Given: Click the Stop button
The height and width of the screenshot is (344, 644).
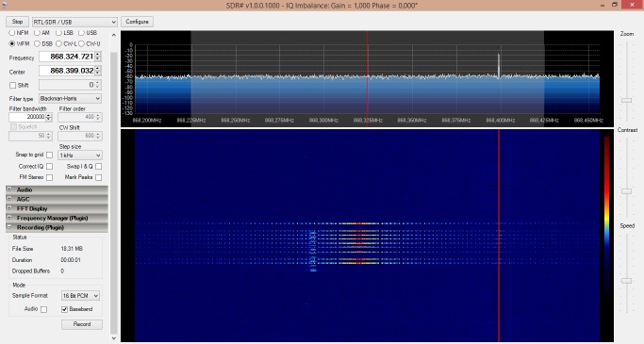Looking at the screenshot, I should click(17, 22).
